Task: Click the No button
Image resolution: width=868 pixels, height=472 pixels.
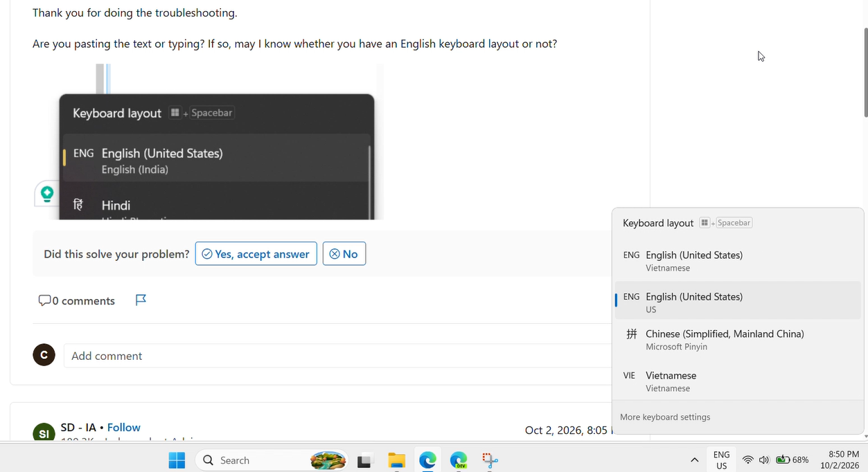Action: 344,254
